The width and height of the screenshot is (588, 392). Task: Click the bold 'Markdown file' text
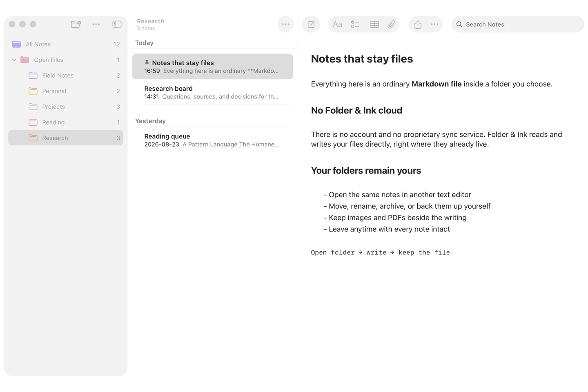[x=437, y=84]
